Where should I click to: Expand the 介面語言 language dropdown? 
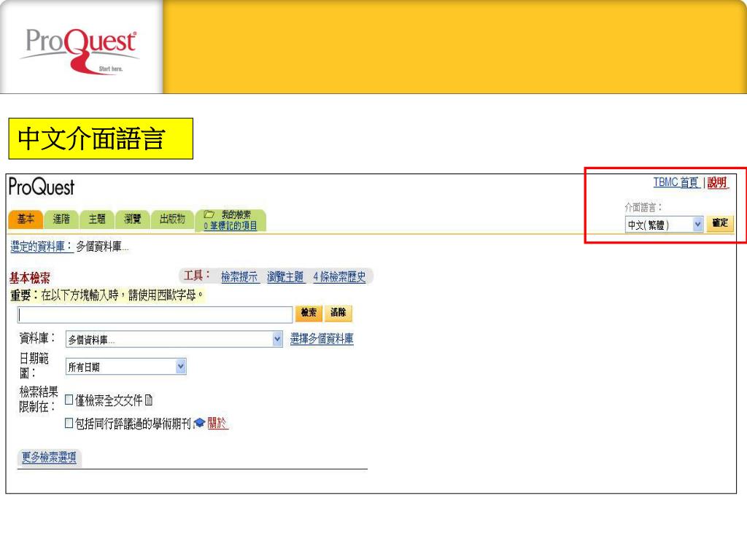pyautogui.click(x=664, y=225)
